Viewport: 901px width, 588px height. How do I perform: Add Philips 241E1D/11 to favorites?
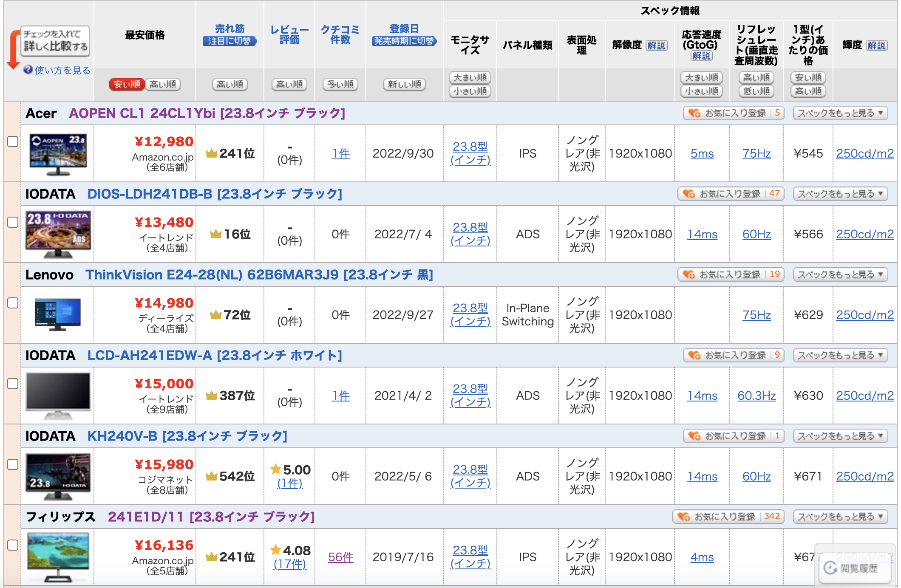pyautogui.click(x=728, y=517)
